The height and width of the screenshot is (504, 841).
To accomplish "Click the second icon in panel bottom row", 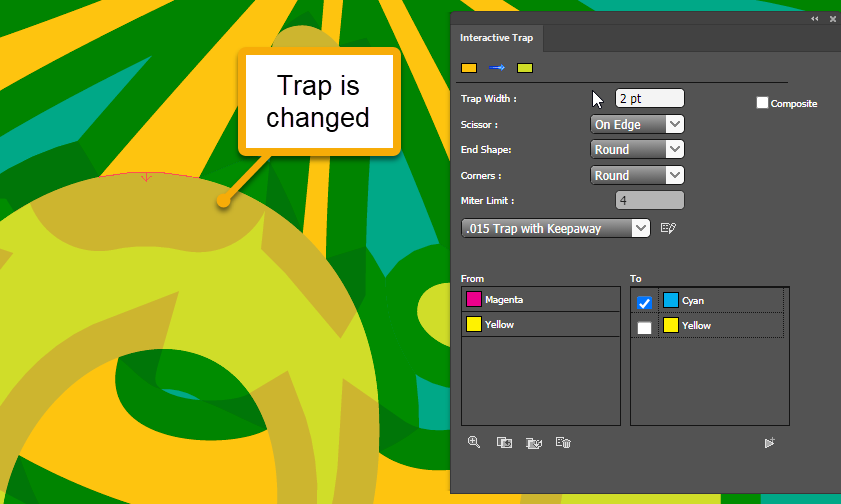I will click(505, 442).
